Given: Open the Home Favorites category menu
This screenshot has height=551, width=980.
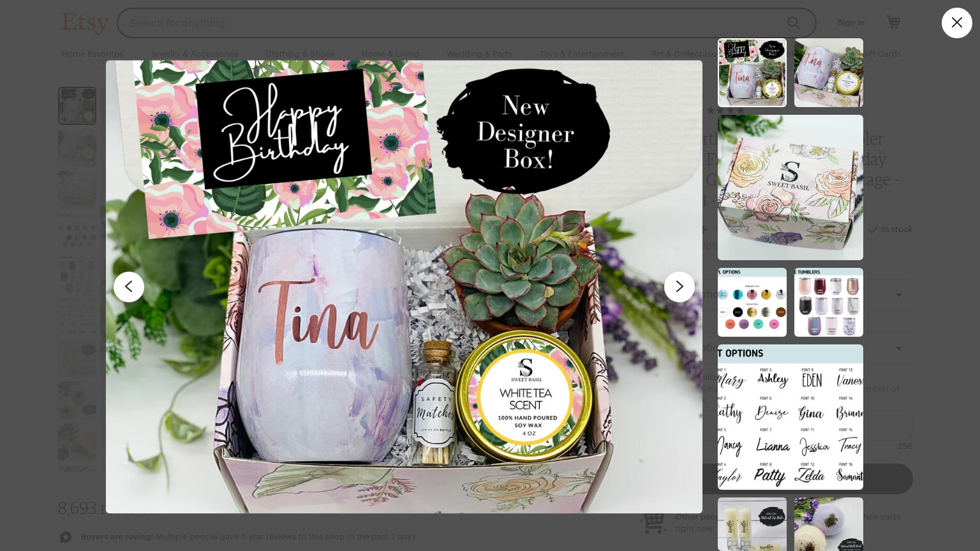Looking at the screenshot, I should click(x=93, y=54).
